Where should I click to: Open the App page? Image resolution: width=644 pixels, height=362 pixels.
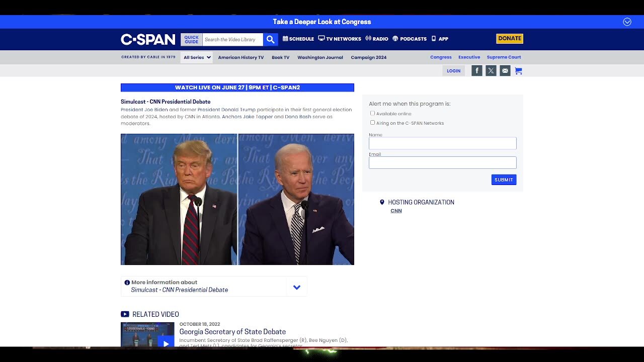click(x=440, y=39)
